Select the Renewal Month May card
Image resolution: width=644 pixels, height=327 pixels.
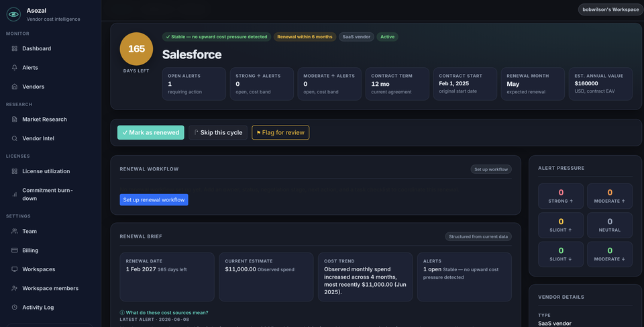[x=533, y=84]
